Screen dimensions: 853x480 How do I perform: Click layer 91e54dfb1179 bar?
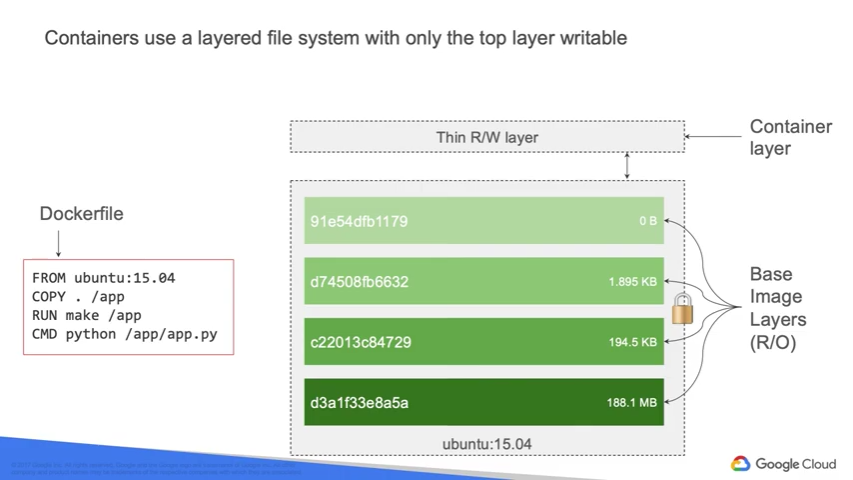pos(484,220)
